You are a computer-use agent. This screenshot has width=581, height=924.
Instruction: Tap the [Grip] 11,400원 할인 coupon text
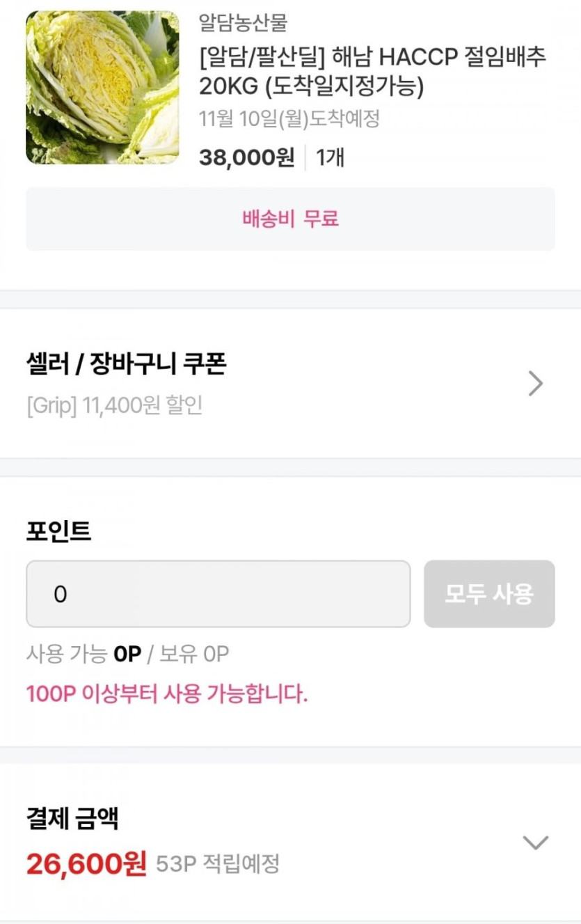coord(114,405)
